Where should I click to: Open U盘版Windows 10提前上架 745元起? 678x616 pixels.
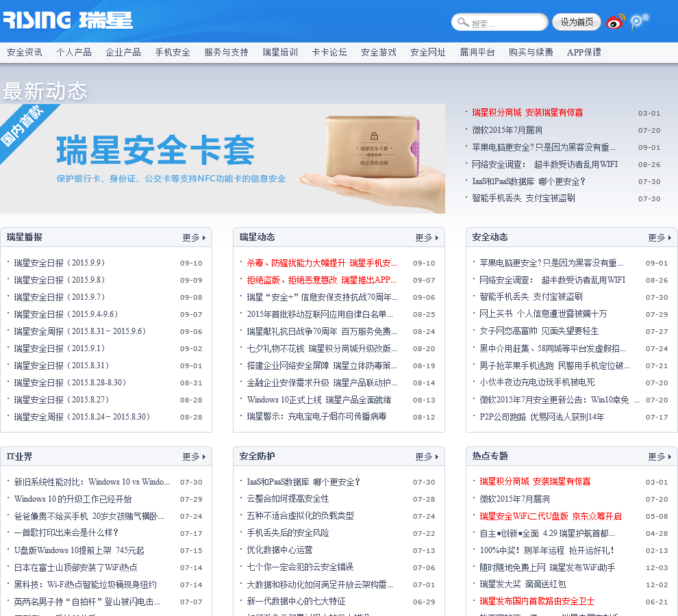(79, 550)
